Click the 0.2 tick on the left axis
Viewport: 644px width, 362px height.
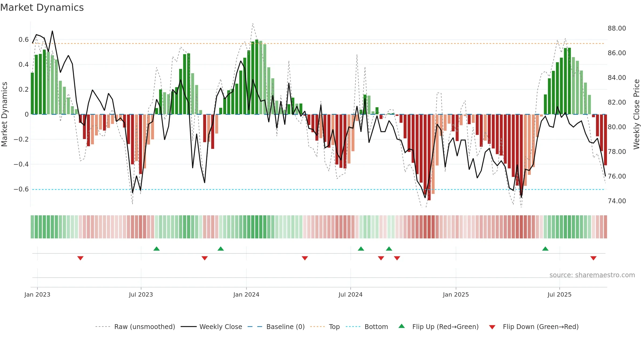[24, 90]
